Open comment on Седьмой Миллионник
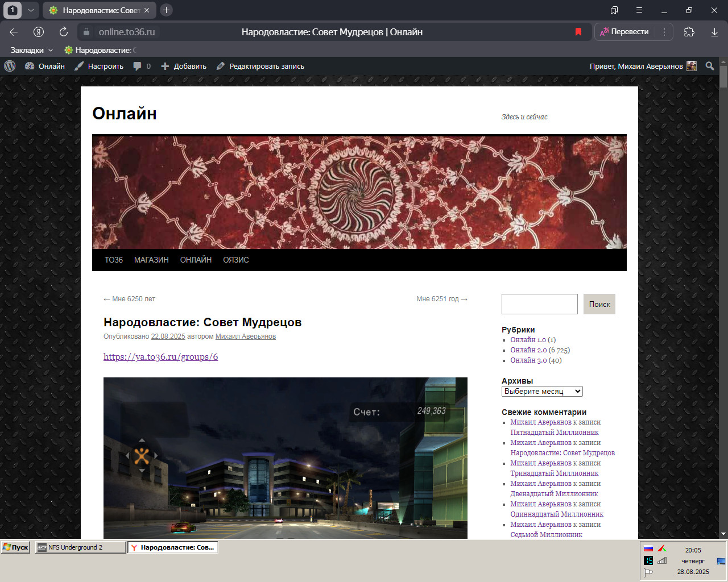Image resolution: width=728 pixels, height=582 pixels. (547, 535)
